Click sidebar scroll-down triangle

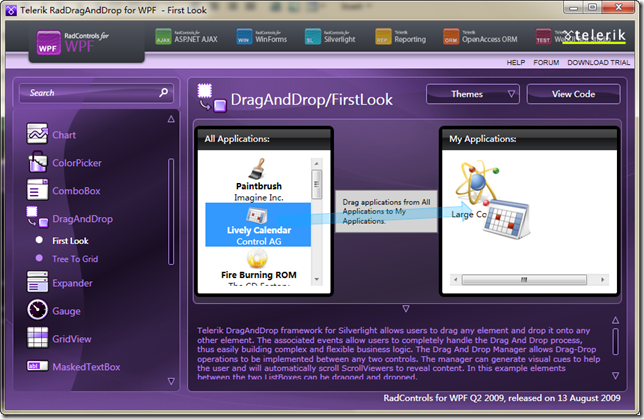171,381
